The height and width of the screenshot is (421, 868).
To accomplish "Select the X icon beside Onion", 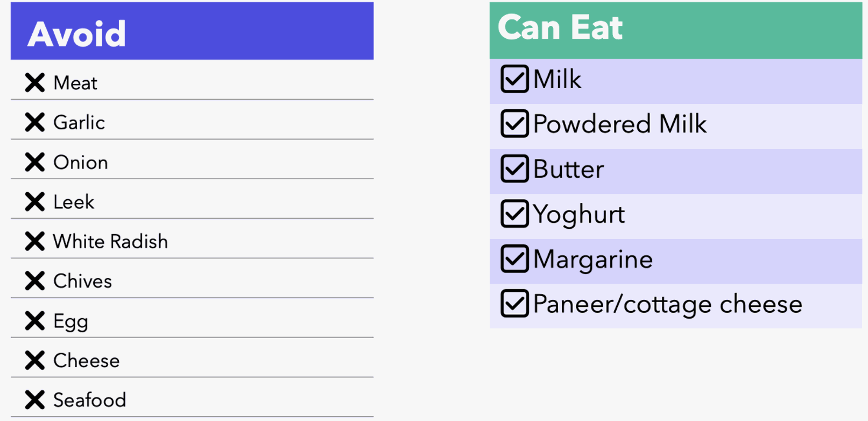I will pyautogui.click(x=35, y=162).
